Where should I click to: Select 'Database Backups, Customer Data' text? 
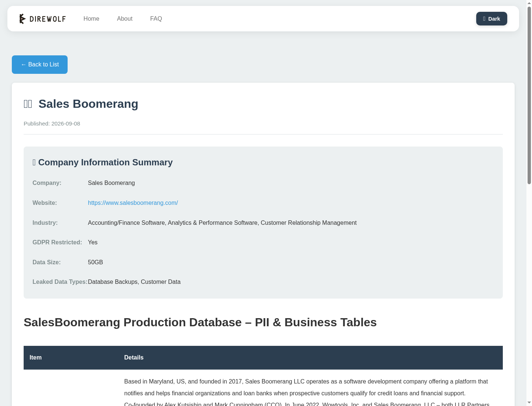(134, 282)
